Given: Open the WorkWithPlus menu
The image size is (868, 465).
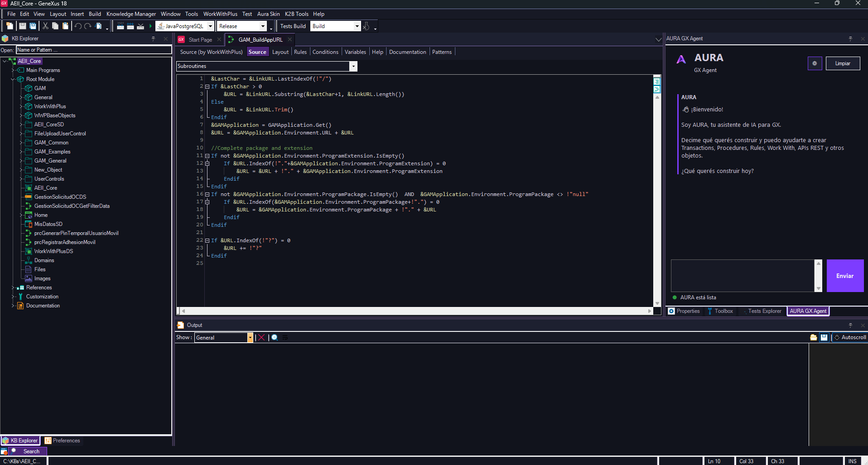Looking at the screenshot, I should click(220, 14).
